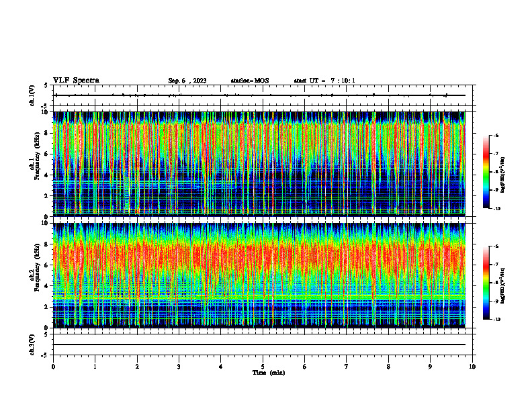The image size is (532, 411).
Task: Select the ch.1 color bar log(PSD) label
Action: coord(503,175)
